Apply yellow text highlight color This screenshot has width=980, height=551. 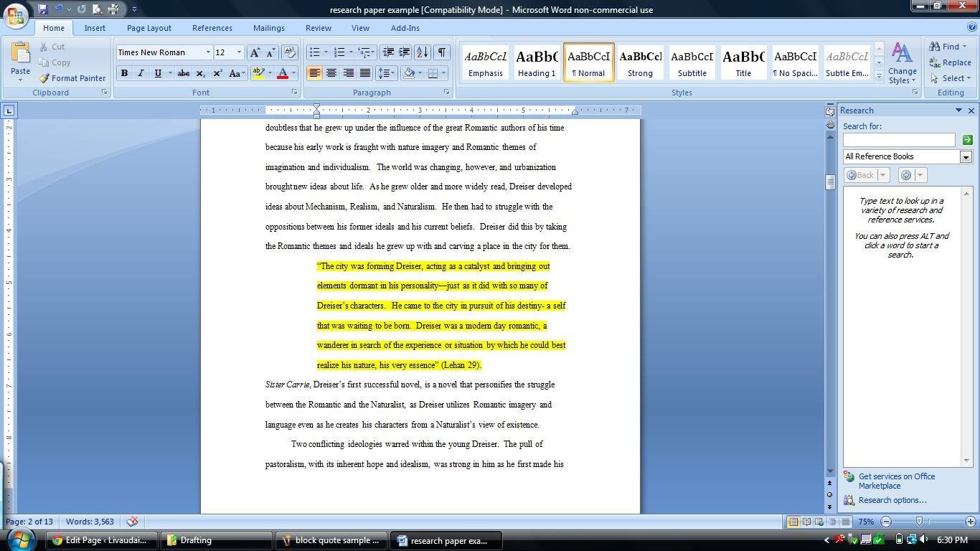click(x=259, y=73)
